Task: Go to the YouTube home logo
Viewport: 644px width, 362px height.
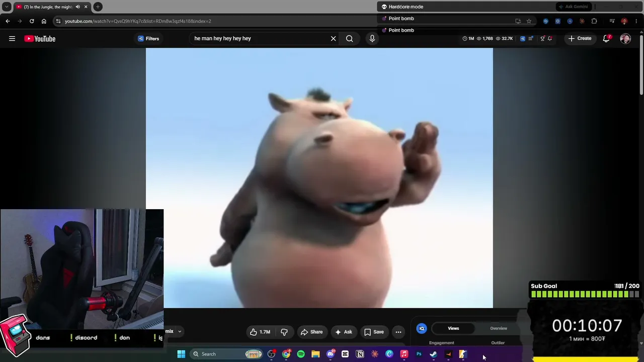Action: (40, 39)
